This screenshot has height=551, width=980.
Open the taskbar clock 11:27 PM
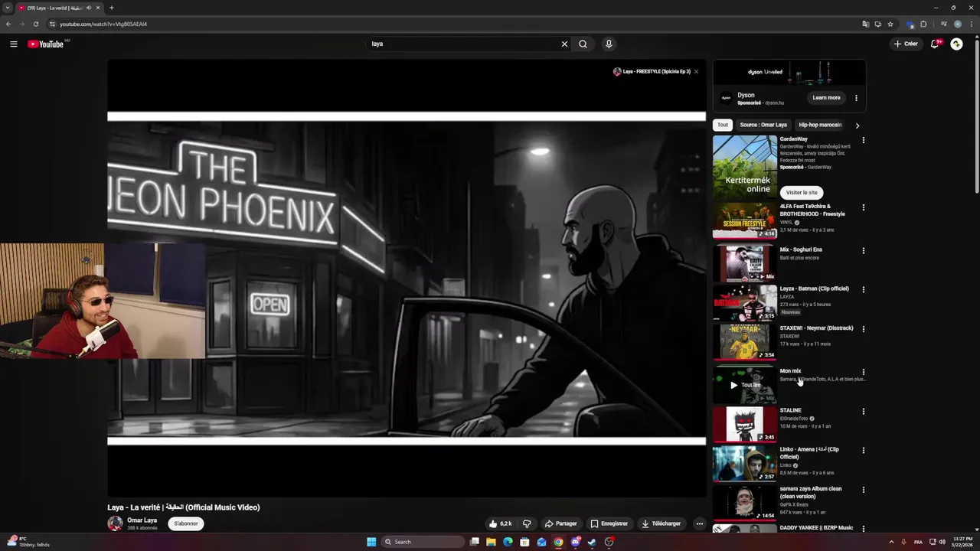962,542
